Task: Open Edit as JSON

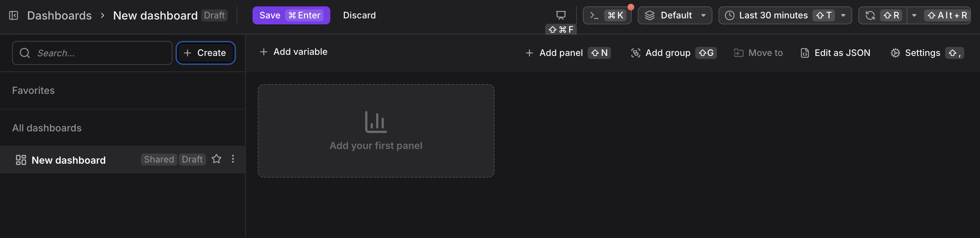Action: tap(835, 53)
